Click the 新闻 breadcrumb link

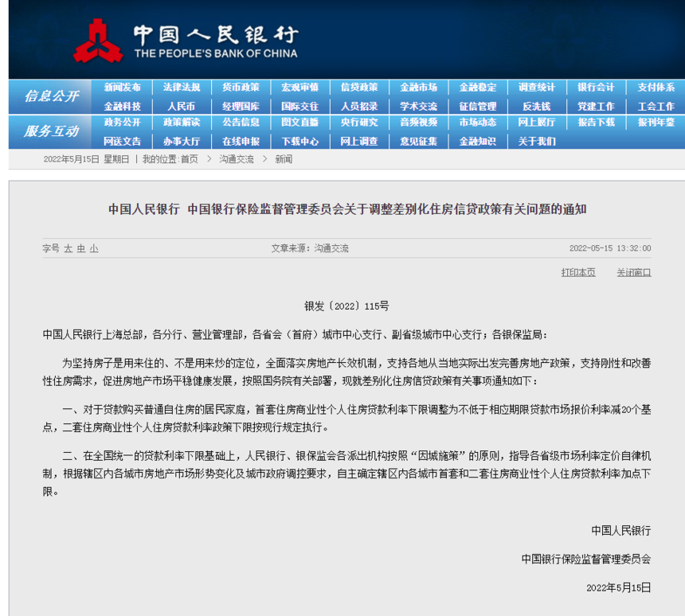pyautogui.click(x=284, y=159)
